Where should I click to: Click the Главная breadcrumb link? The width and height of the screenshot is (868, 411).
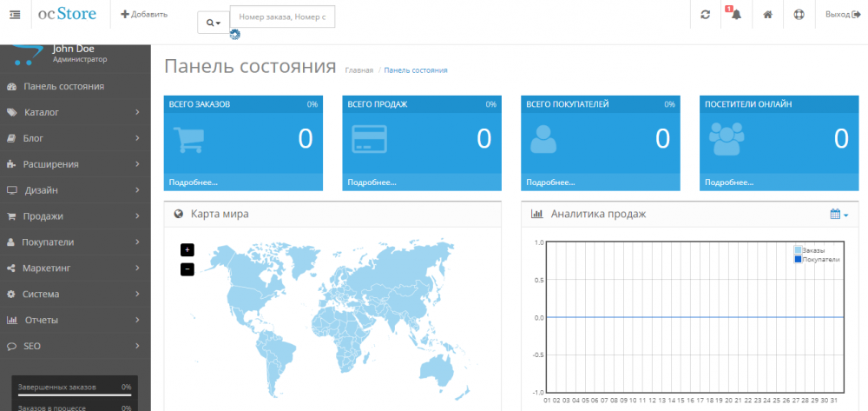tap(358, 70)
